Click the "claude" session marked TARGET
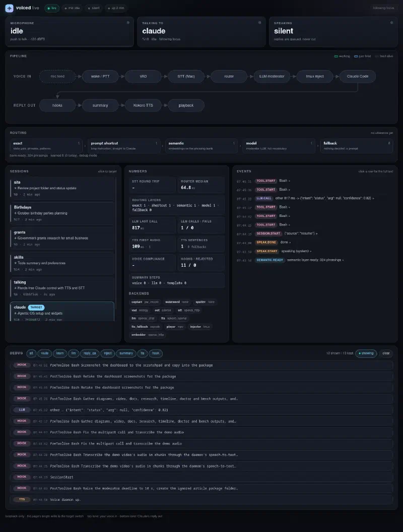This screenshot has height=532, width=403. click(x=62, y=312)
